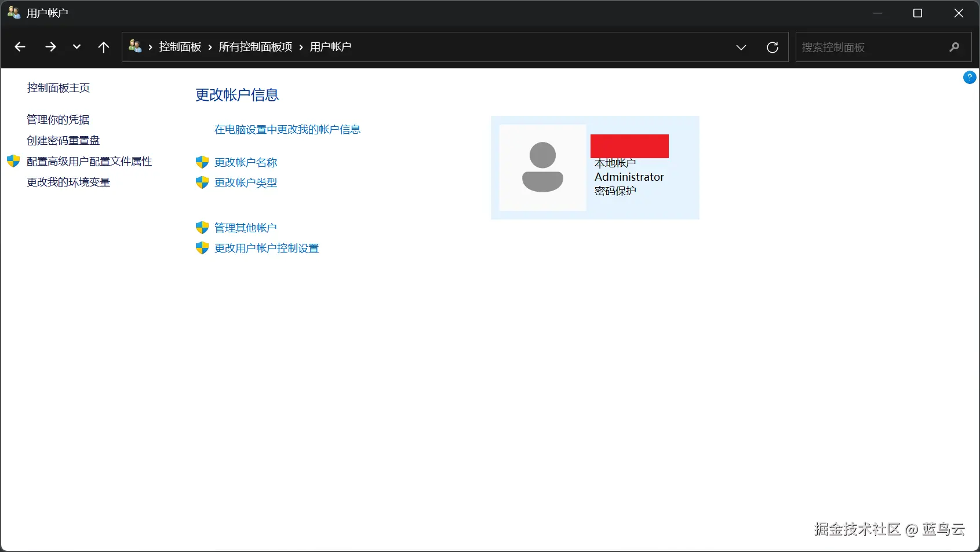
Task: Open 更改帐户名称
Action: coord(246,162)
